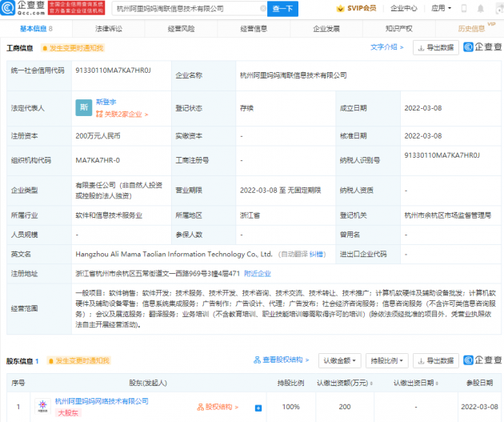
Task: Open legal representative 斯登宇 profile
Action: pyautogui.click(x=106, y=102)
